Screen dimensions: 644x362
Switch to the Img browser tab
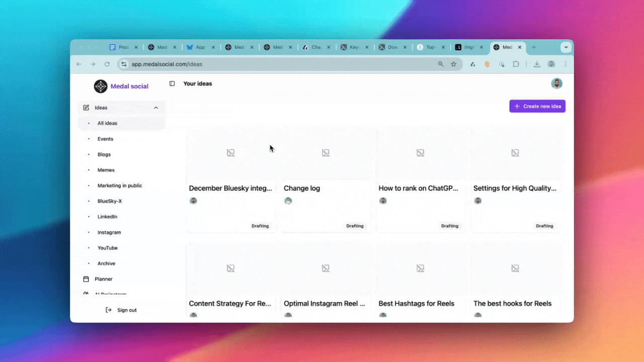[469, 47]
